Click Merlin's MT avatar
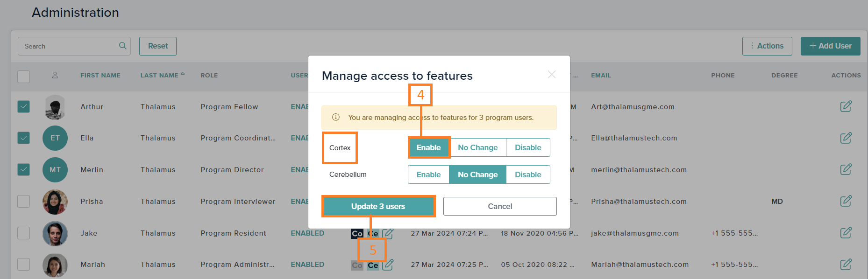868x279 pixels. [x=55, y=170]
